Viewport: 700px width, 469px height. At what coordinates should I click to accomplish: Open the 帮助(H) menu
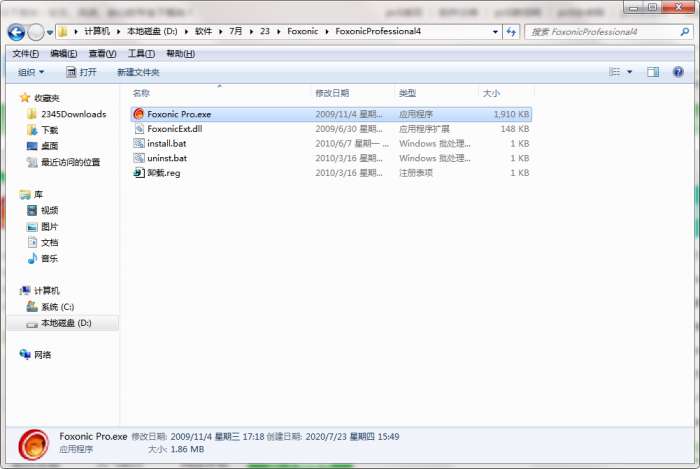click(x=180, y=54)
